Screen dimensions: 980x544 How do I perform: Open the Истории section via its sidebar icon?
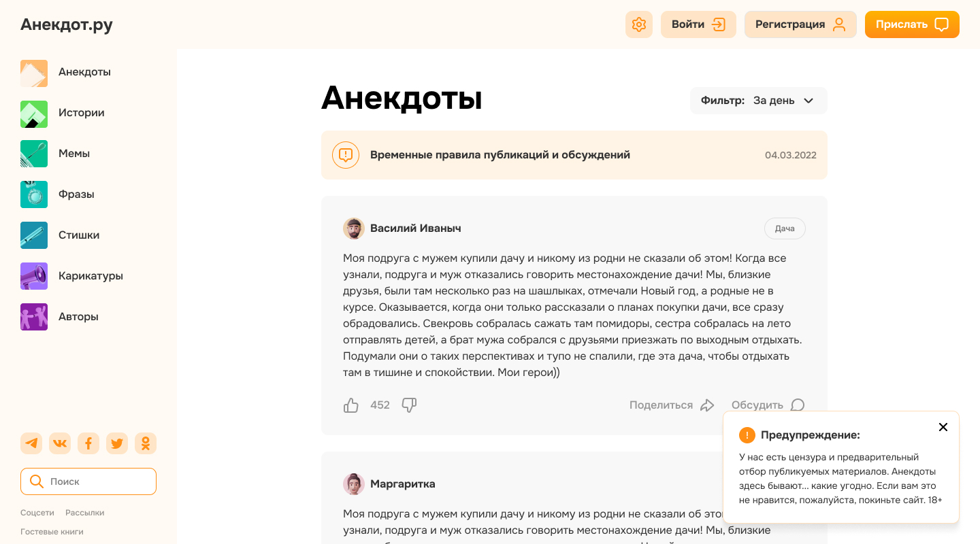pyautogui.click(x=34, y=113)
